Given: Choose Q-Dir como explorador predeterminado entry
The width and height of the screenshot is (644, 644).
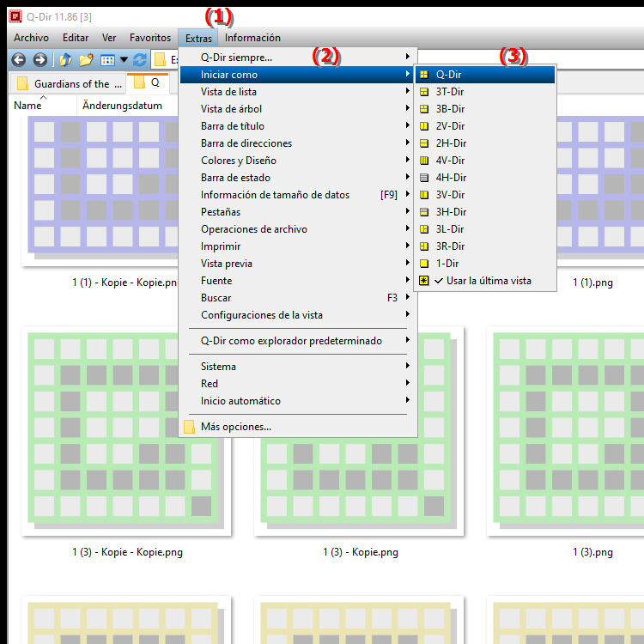Looking at the screenshot, I should 298,341.
